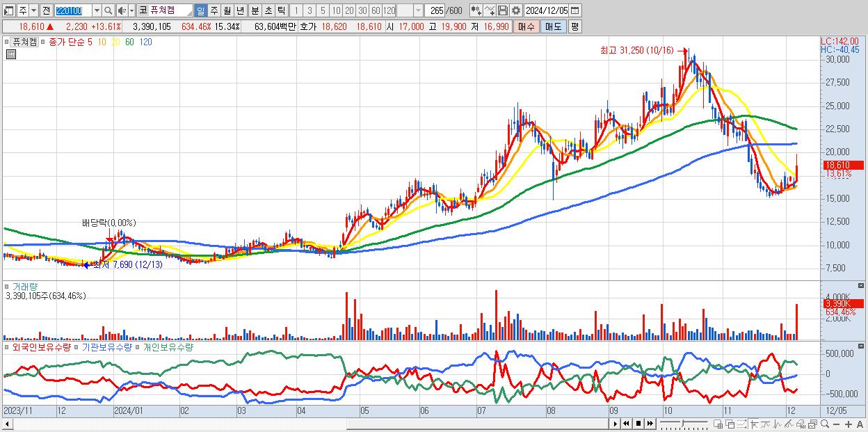Open chart settings gear icon
The height and width of the screenshot is (432, 868).
tap(516, 11)
